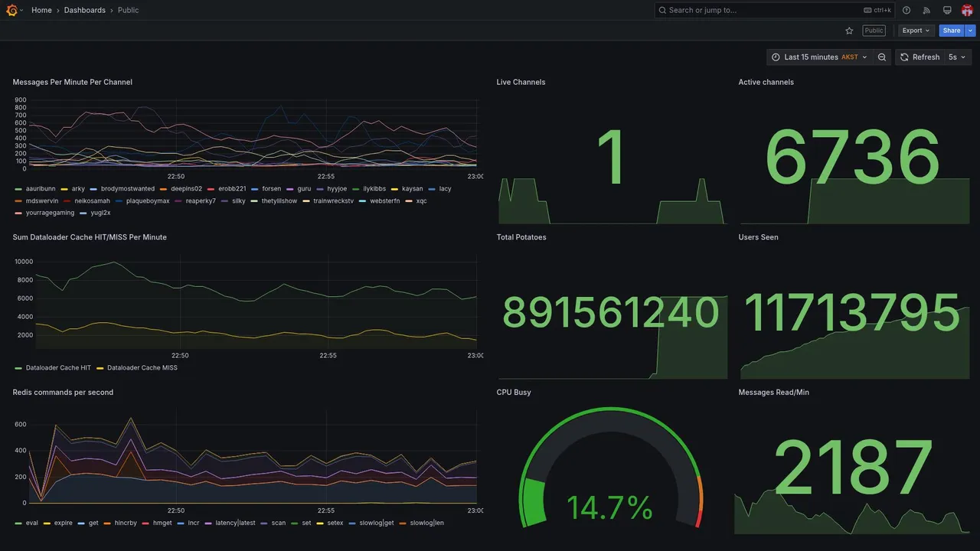Toggle hmget series in Redis legend
The width and height of the screenshot is (980, 551).
click(162, 523)
